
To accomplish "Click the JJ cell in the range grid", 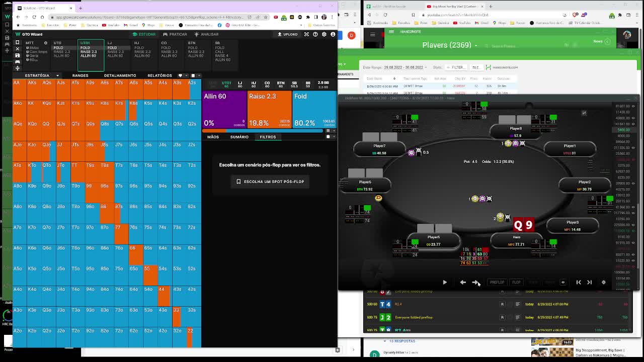I will tap(63, 151).
